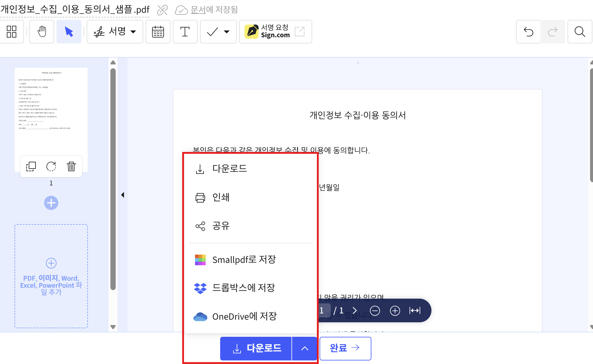This screenshot has height=364, width=593.
Task: Open the search magnifier icon
Action: point(580,32)
